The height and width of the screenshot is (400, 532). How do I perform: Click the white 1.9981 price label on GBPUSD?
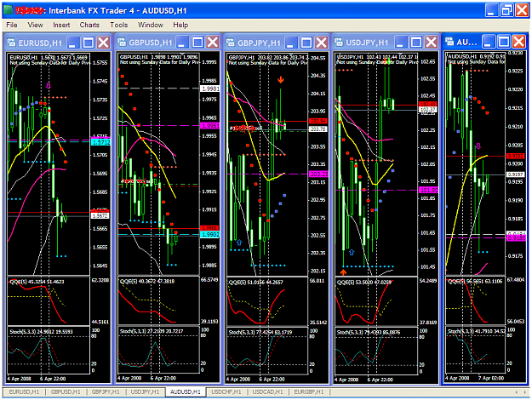[210, 89]
